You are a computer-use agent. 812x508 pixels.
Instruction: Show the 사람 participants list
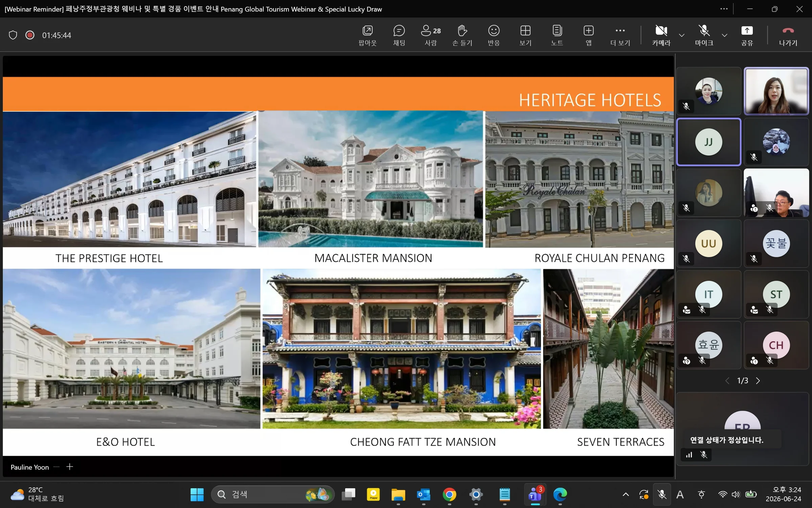[x=431, y=35]
